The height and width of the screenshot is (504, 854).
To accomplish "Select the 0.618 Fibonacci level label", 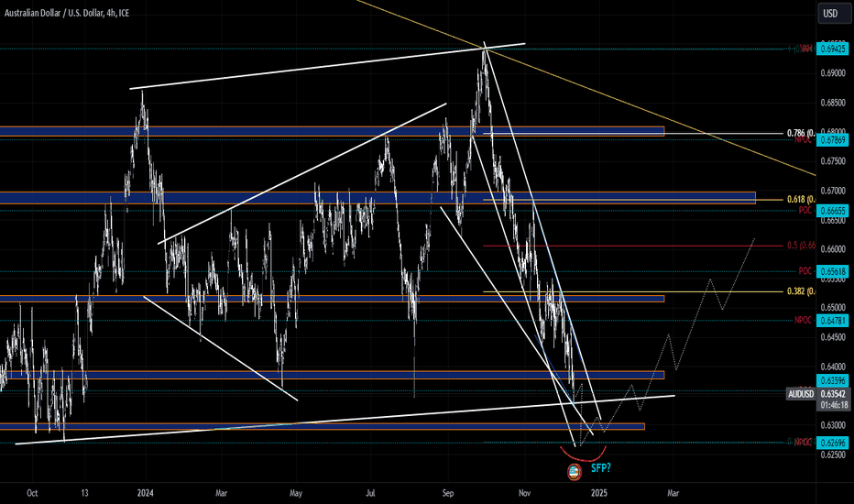I will (801, 200).
